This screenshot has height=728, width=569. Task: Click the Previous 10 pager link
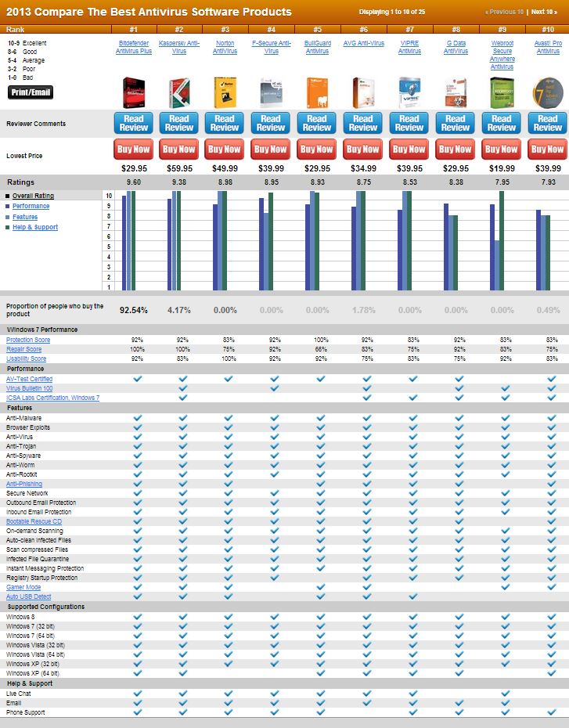tap(505, 12)
